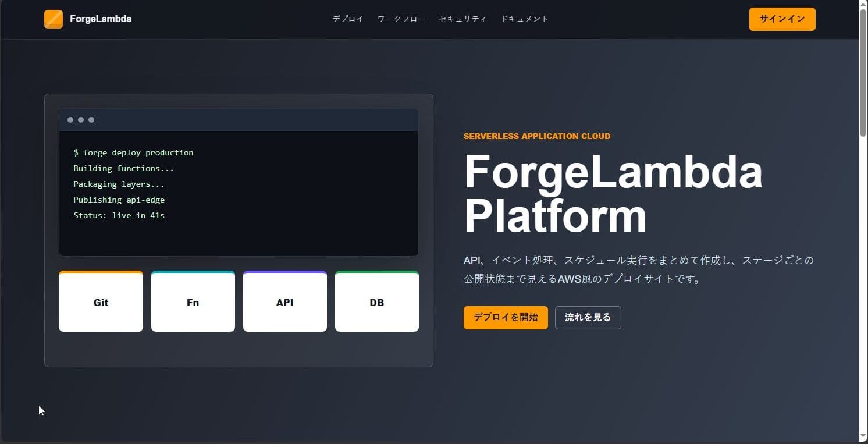Open the ForgeLambda brand name link
868x444 pixels.
pyautogui.click(x=101, y=19)
